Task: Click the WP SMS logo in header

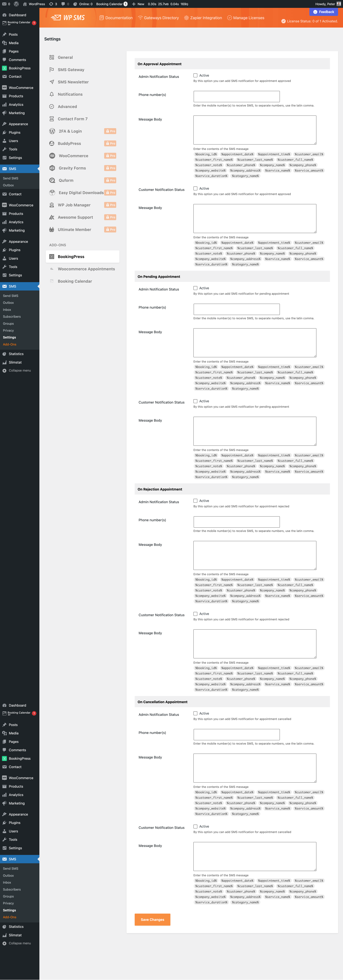Action: tap(68, 17)
